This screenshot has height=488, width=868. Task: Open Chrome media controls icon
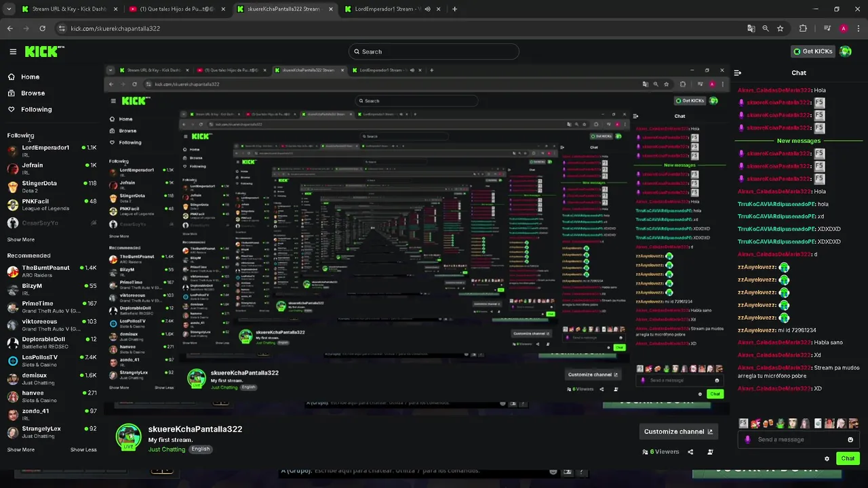(x=827, y=28)
